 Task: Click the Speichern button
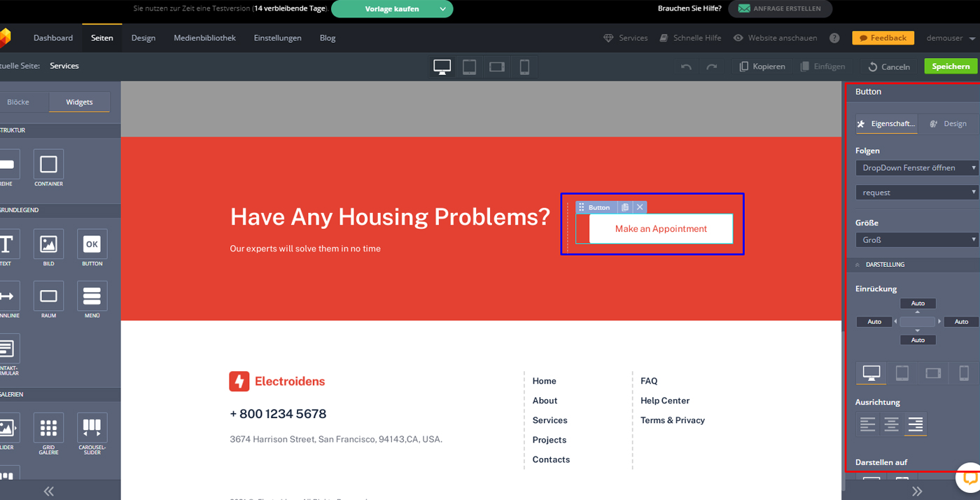(951, 67)
